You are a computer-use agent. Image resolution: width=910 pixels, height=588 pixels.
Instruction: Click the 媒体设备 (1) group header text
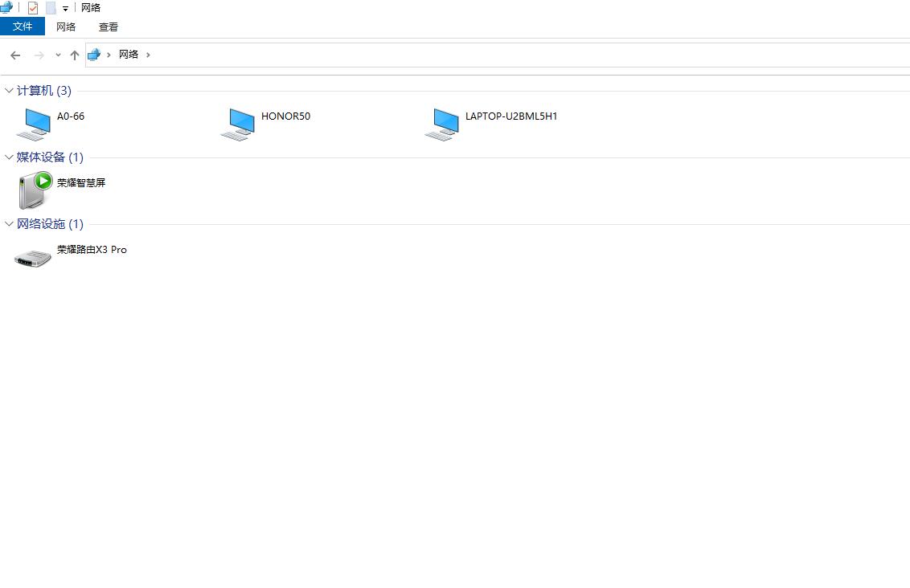(x=50, y=157)
